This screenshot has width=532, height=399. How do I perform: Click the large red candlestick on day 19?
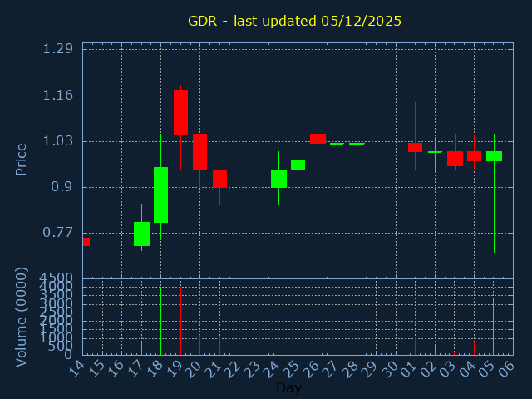(180, 111)
